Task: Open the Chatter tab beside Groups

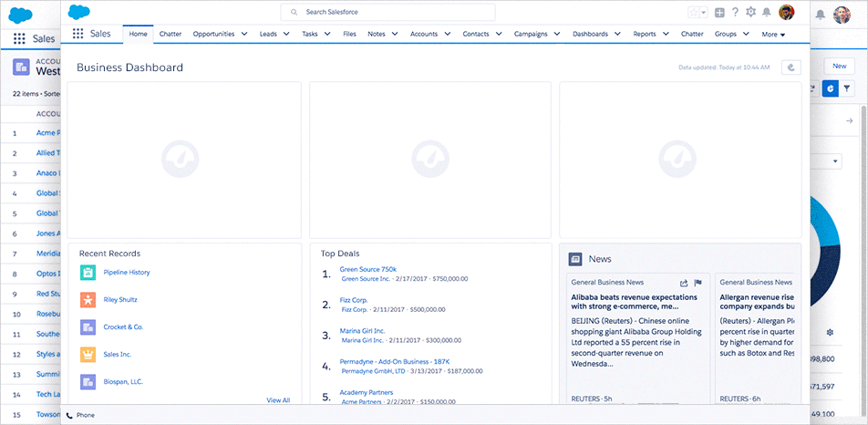Action: tap(692, 34)
